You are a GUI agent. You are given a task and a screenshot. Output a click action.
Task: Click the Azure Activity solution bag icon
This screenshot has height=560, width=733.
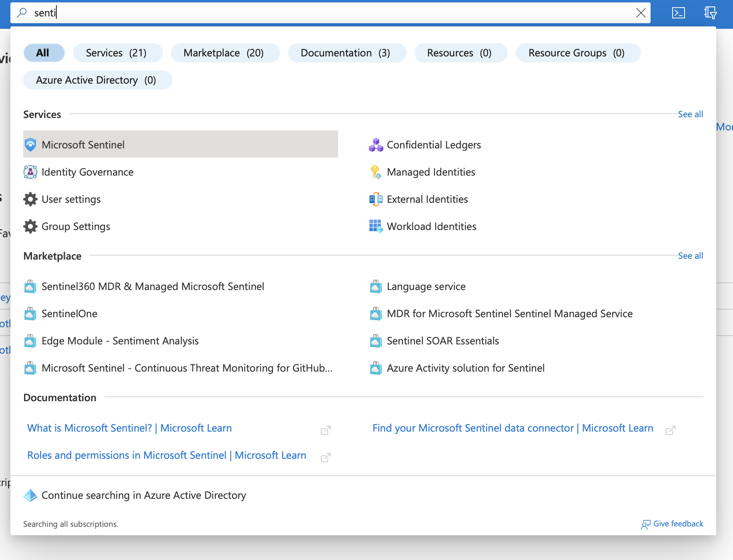click(x=376, y=368)
